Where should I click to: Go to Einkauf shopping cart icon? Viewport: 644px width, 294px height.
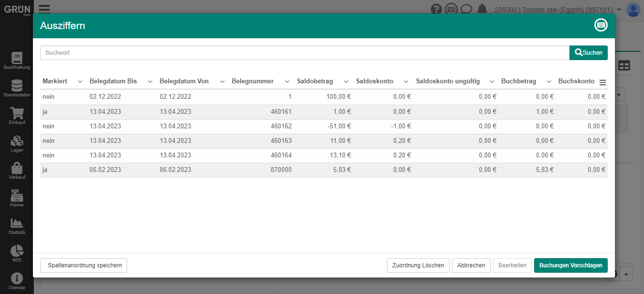tap(16, 115)
